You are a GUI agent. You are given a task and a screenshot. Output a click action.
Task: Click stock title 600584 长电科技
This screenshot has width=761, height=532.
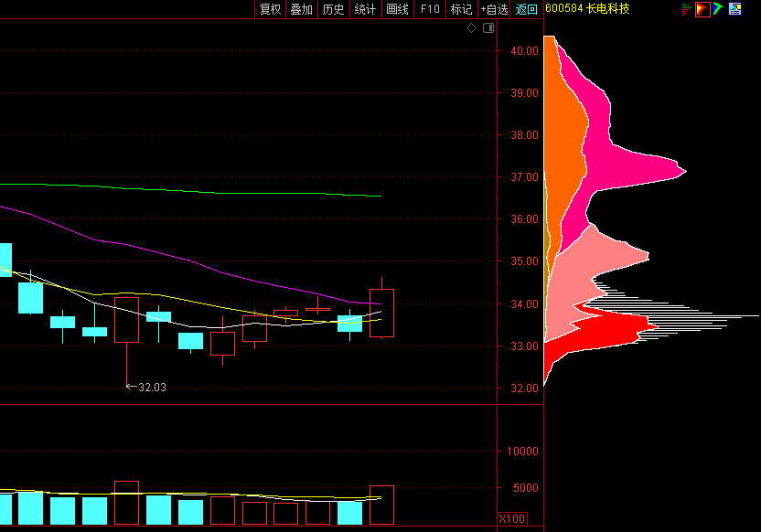coord(587,9)
